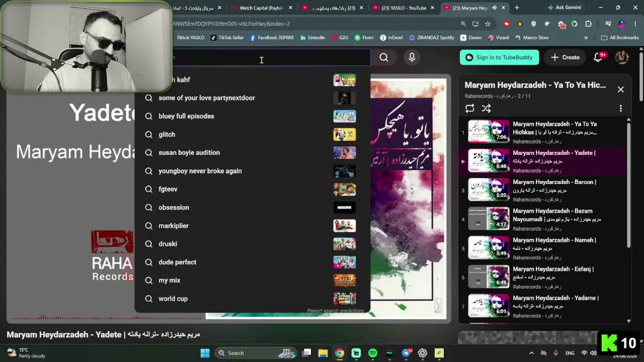
Task: Open a new browser tab
Action: (x=517, y=8)
